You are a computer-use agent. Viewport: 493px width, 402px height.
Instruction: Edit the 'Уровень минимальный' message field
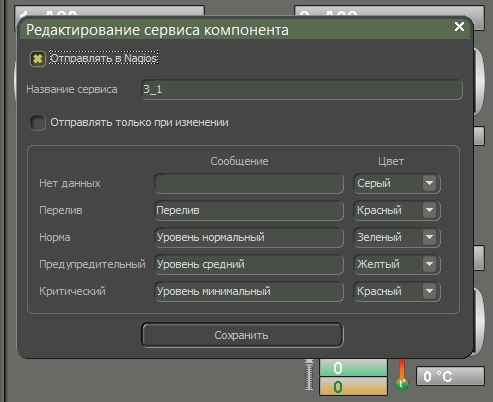click(249, 291)
